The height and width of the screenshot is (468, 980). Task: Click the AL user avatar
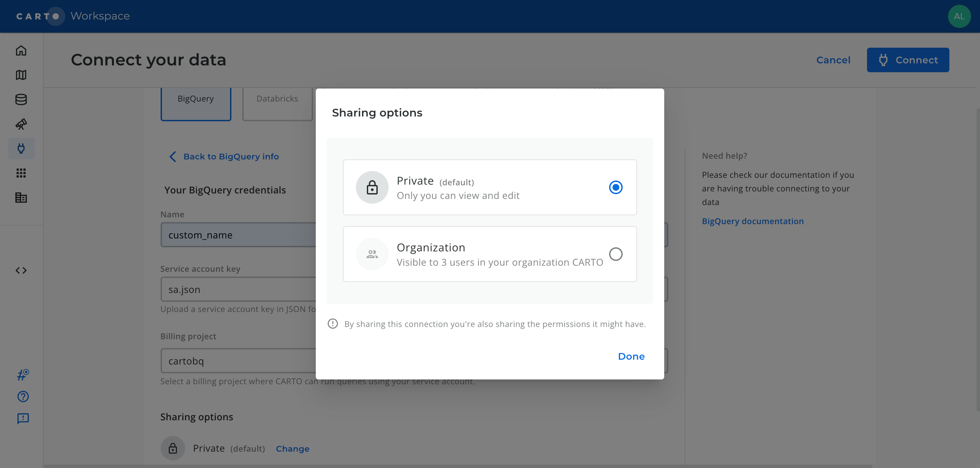(x=959, y=16)
